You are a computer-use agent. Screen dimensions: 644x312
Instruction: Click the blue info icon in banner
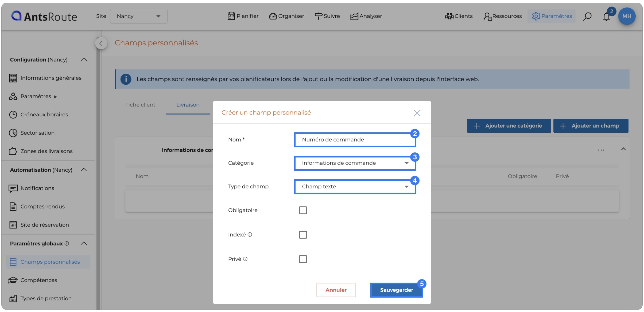[x=126, y=79]
